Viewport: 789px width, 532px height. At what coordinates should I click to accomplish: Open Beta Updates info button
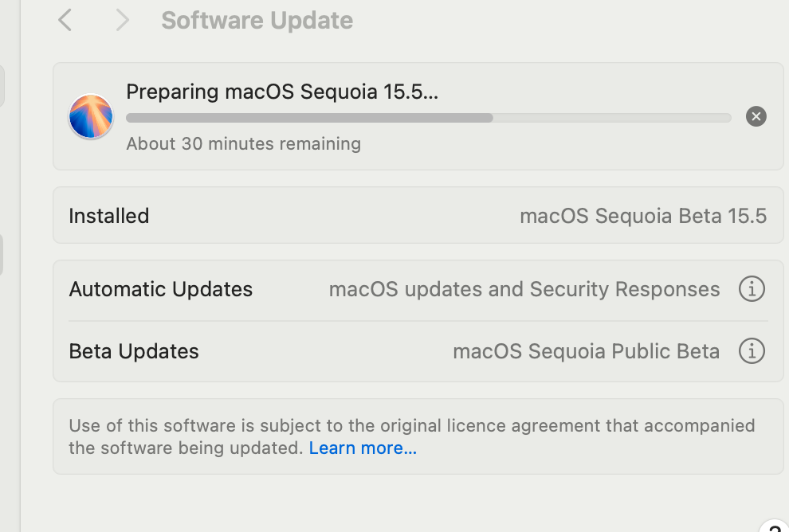(x=752, y=350)
